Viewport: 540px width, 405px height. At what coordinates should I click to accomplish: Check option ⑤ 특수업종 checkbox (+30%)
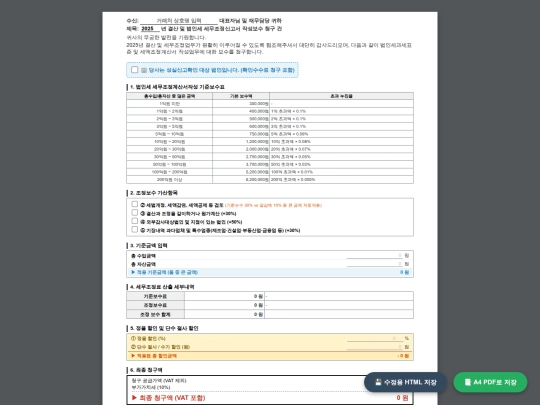(135, 229)
